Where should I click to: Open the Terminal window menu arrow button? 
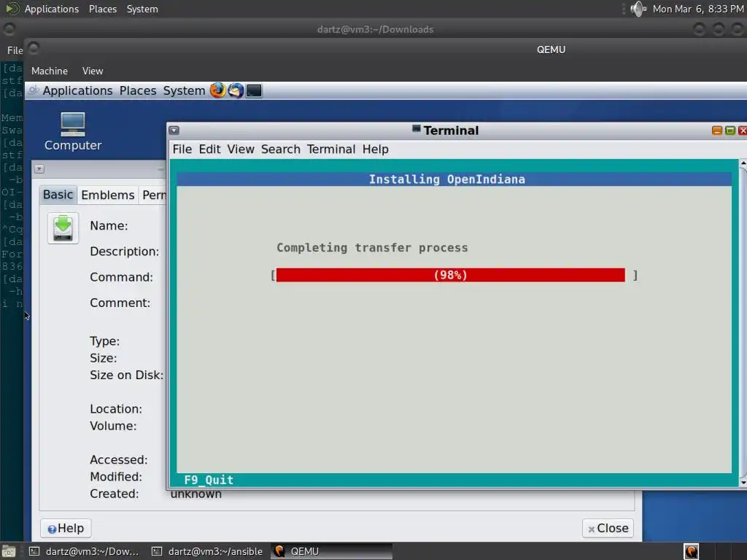tap(174, 130)
